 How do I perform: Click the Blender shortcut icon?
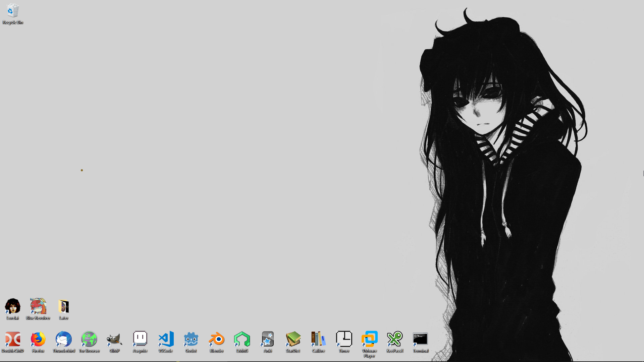217,339
